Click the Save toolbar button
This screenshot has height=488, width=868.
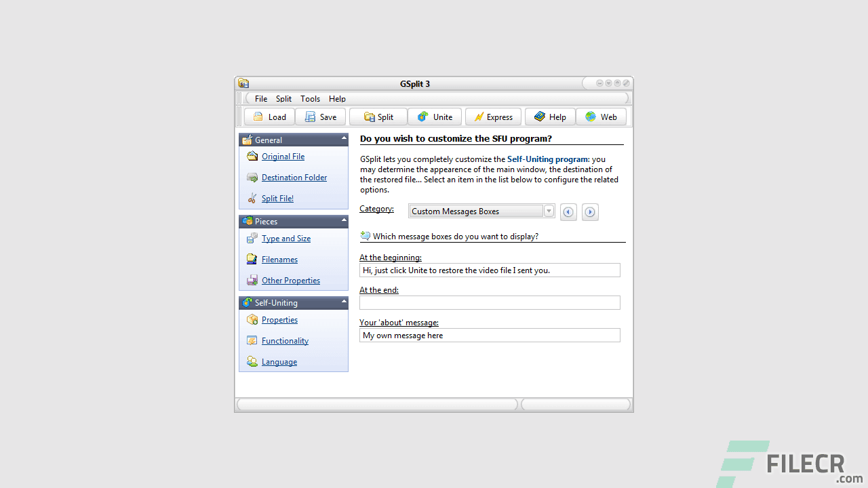coord(321,117)
